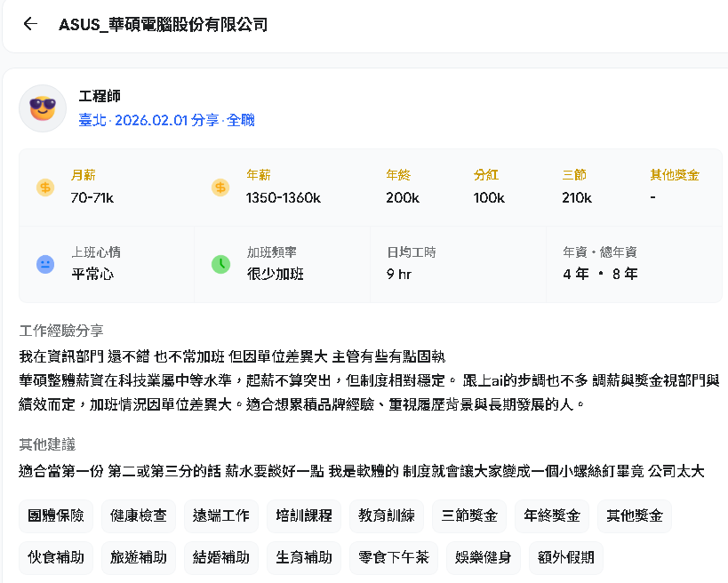
Task: Select the 遠端工作 benefit tag
Action: tap(221, 515)
